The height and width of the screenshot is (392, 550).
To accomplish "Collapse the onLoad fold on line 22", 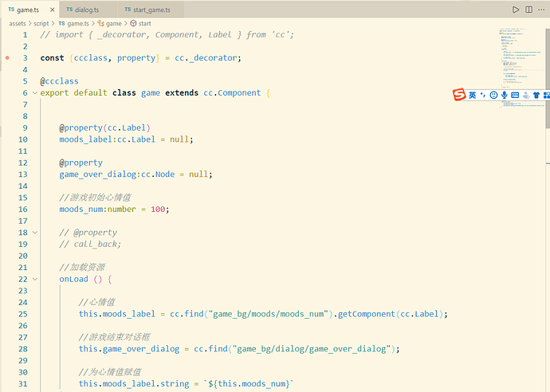I will click(35, 279).
